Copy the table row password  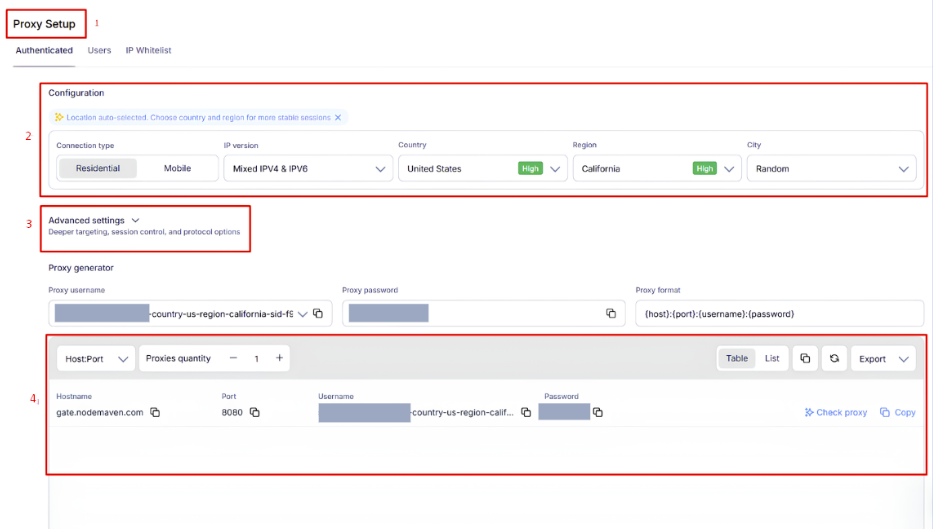(x=598, y=412)
